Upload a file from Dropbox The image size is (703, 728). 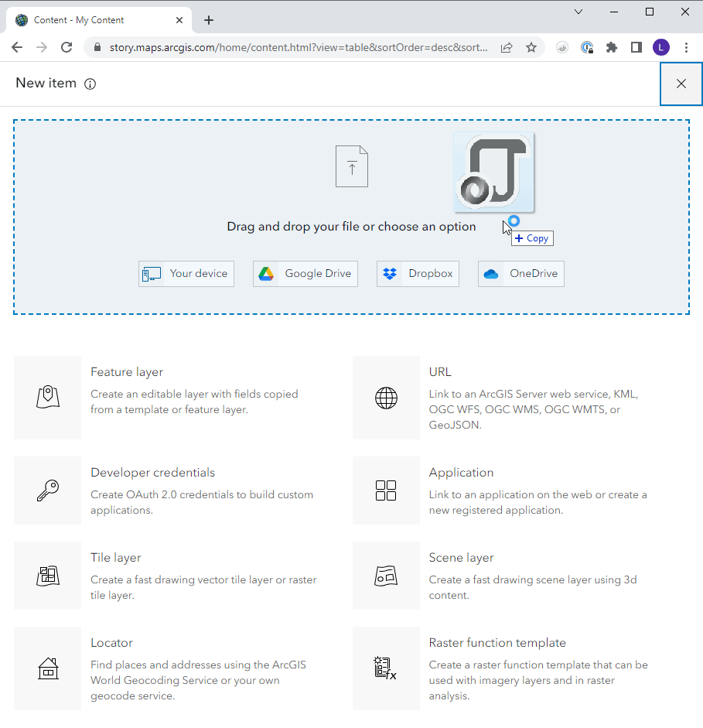pyautogui.click(x=418, y=273)
